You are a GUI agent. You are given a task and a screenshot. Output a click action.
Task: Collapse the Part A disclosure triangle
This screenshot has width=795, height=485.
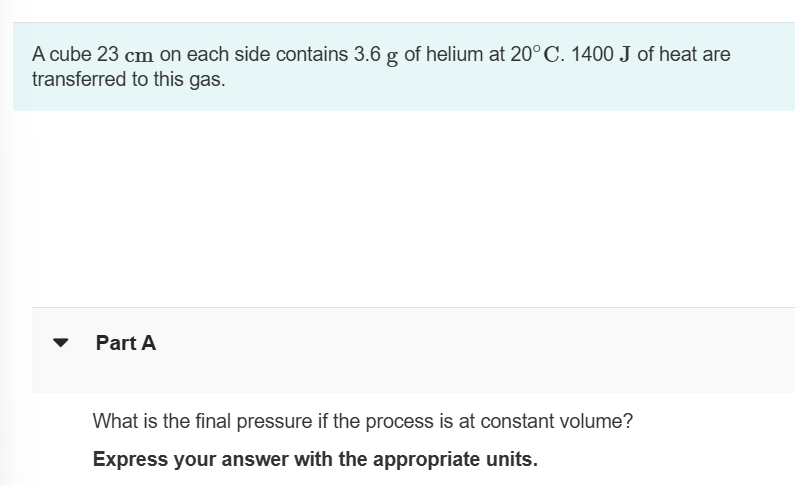click(x=62, y=343)
